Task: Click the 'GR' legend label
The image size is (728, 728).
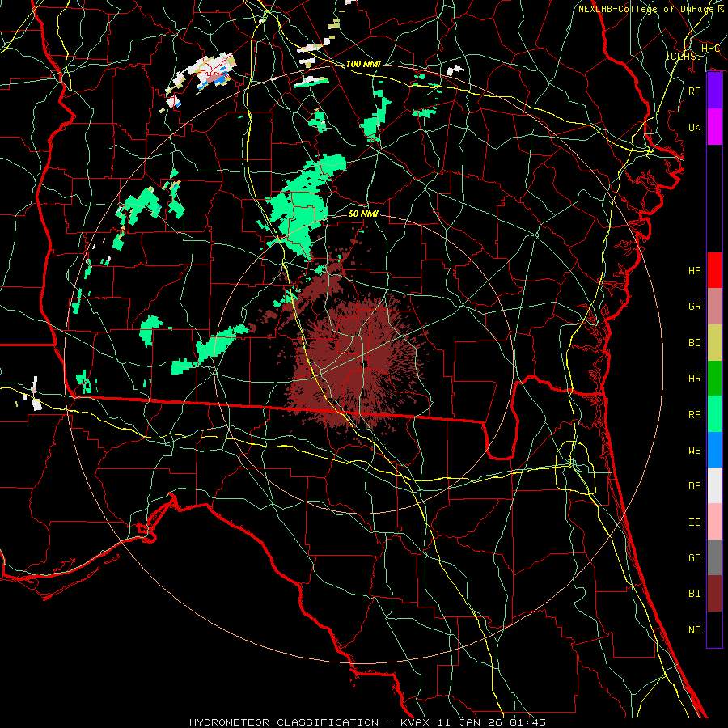Action: (694, 307)
